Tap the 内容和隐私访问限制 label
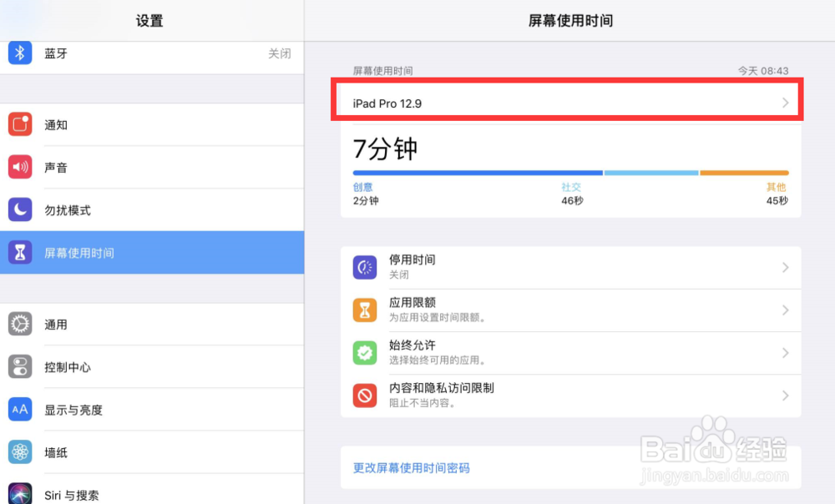This screenshot has width=835, height=504. (442, 388)
